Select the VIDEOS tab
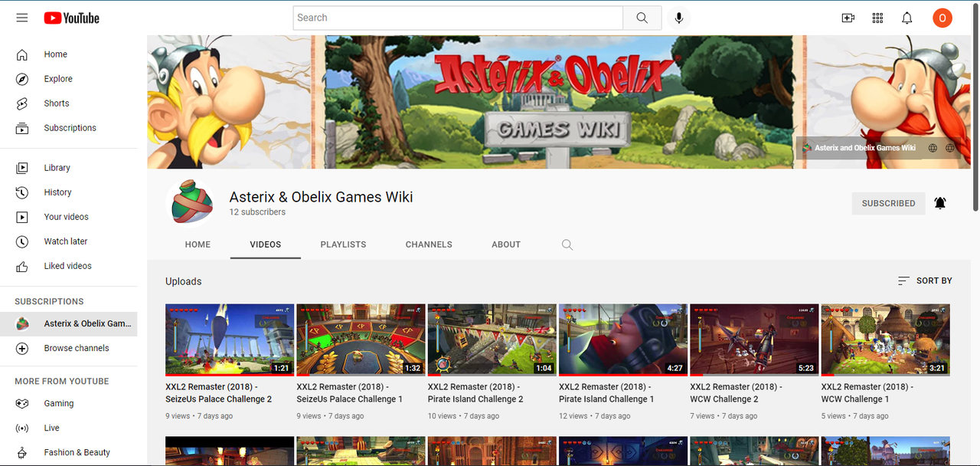 (266, 244)
